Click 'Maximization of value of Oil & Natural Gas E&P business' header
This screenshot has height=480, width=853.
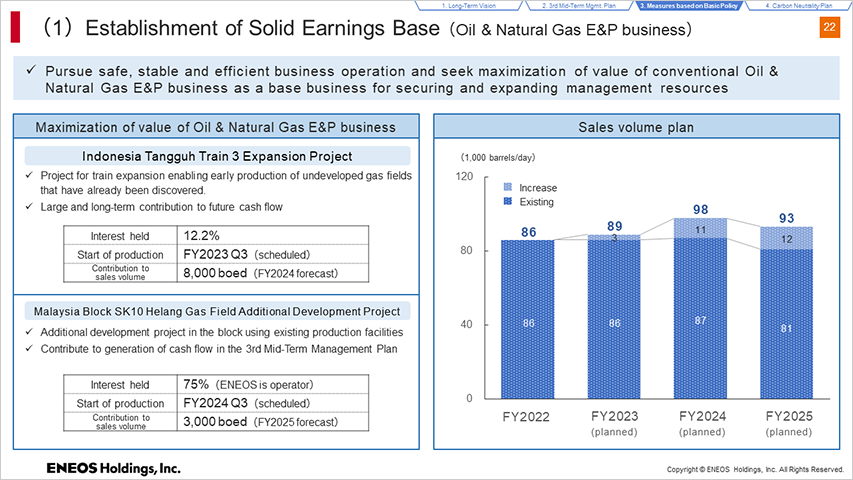[x=216, y=127]
